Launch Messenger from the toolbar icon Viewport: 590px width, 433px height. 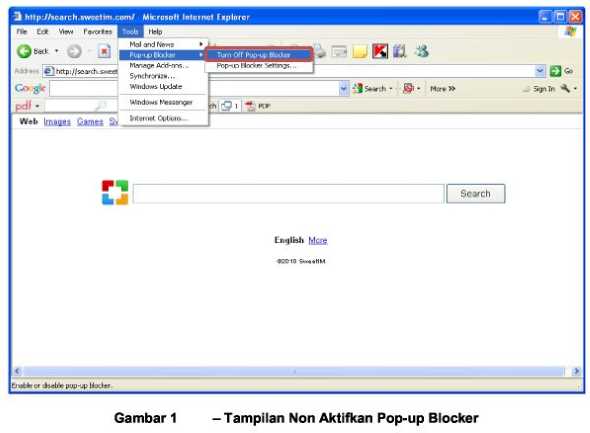(422, 51)
